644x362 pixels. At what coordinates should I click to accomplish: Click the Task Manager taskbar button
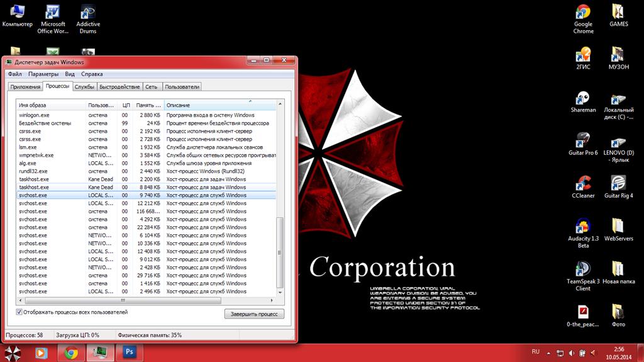coord(100,353)
